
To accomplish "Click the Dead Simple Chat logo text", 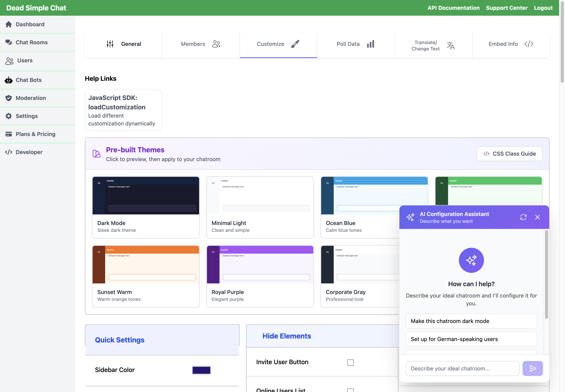I will tap(36, 8).
